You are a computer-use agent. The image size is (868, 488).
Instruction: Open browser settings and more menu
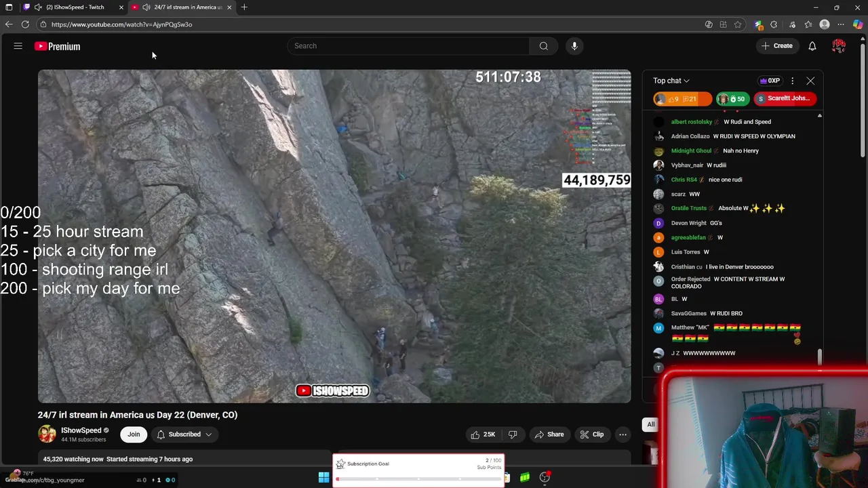click(x=841, y=24)
